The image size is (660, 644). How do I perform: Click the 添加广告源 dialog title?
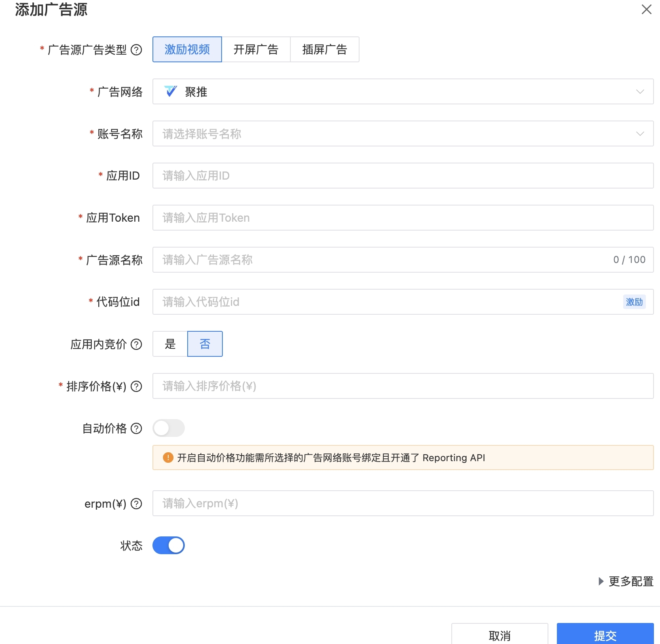coord(51,9)
